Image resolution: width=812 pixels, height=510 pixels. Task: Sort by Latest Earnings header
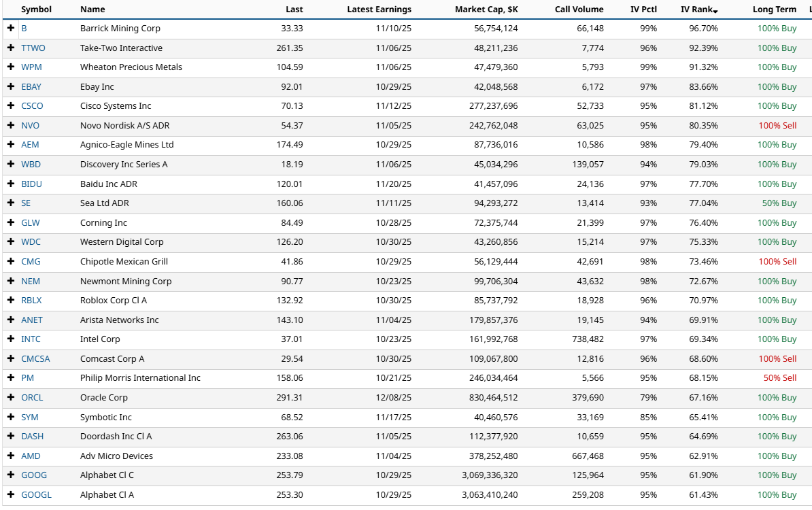click(x=379, y=10)
